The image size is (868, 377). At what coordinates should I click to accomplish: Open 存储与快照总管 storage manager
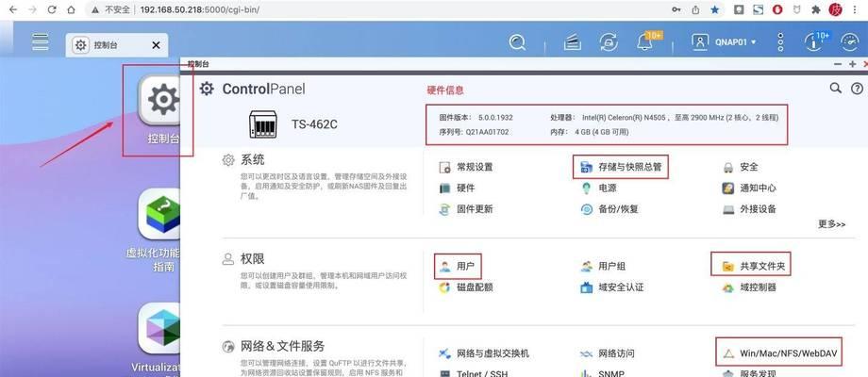click(x=621, y=167)
